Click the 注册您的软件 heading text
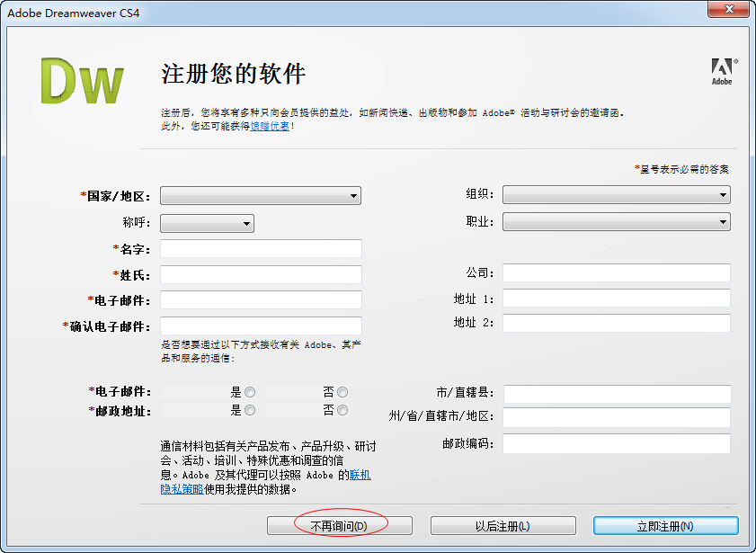 [234, 74]
